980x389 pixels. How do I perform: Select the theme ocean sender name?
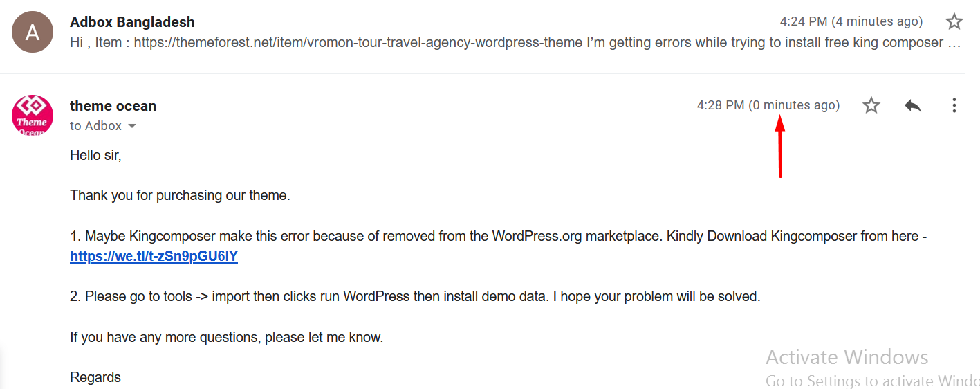(113, 105)
